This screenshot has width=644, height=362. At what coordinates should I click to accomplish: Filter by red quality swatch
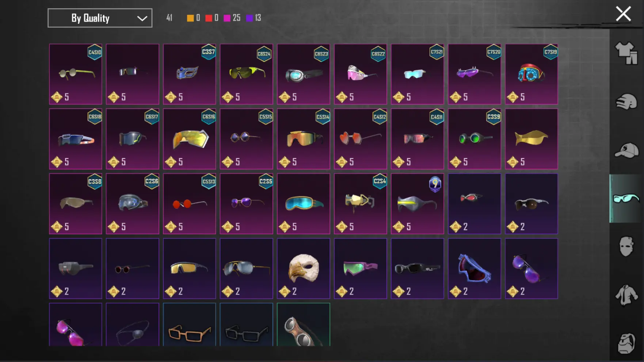(x=209, y=18)
